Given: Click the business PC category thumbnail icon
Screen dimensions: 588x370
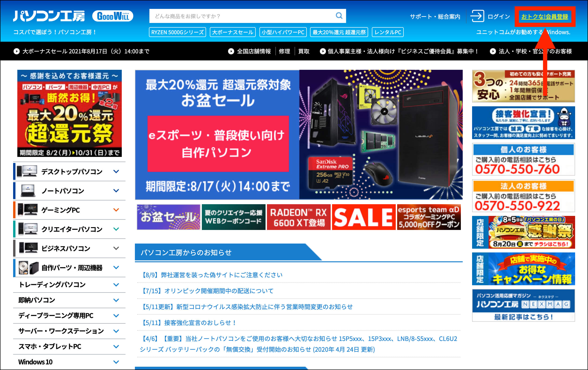Looking at the screenshot, I should click(x=28, y=248).
